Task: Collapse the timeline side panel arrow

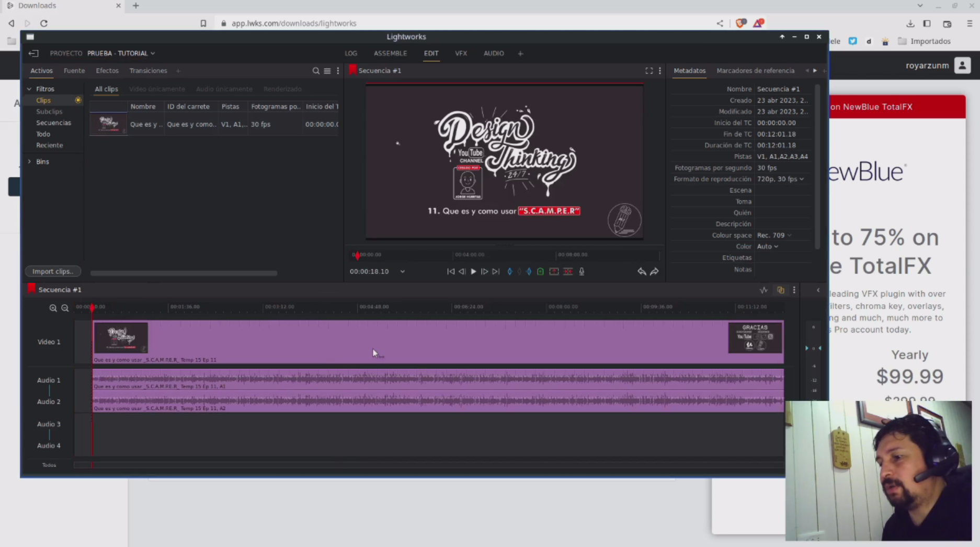Action: pyautogui.click(x=818, y=290)
